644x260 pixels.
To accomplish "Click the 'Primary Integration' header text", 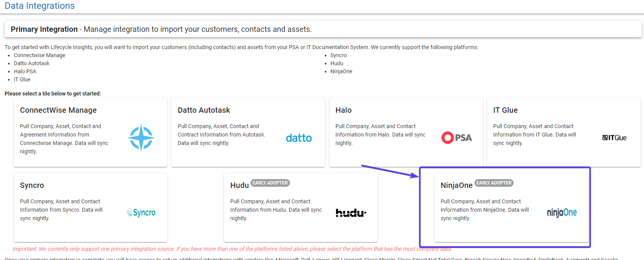I will coord(44,29).
